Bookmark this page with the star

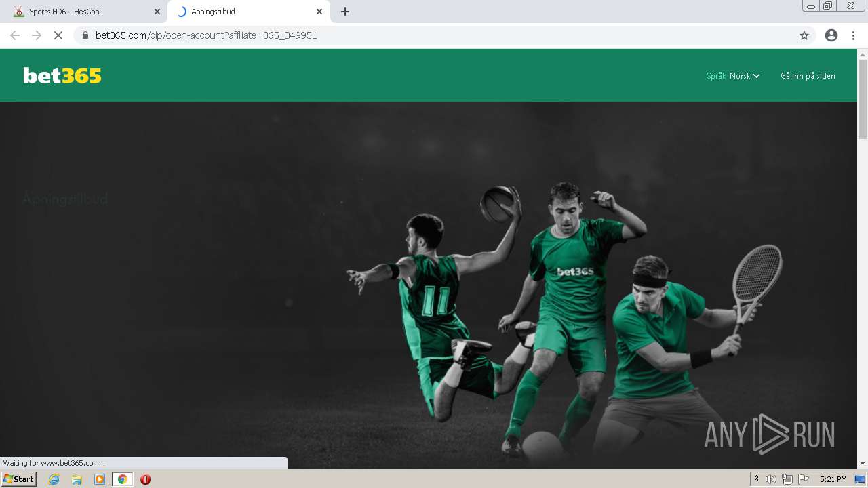pos(804,35)
